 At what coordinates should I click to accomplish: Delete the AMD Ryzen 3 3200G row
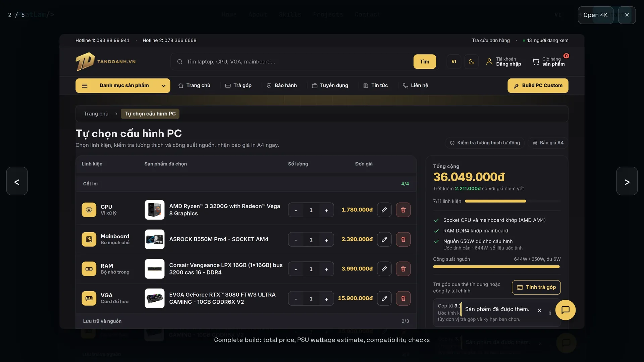[403, 210]
